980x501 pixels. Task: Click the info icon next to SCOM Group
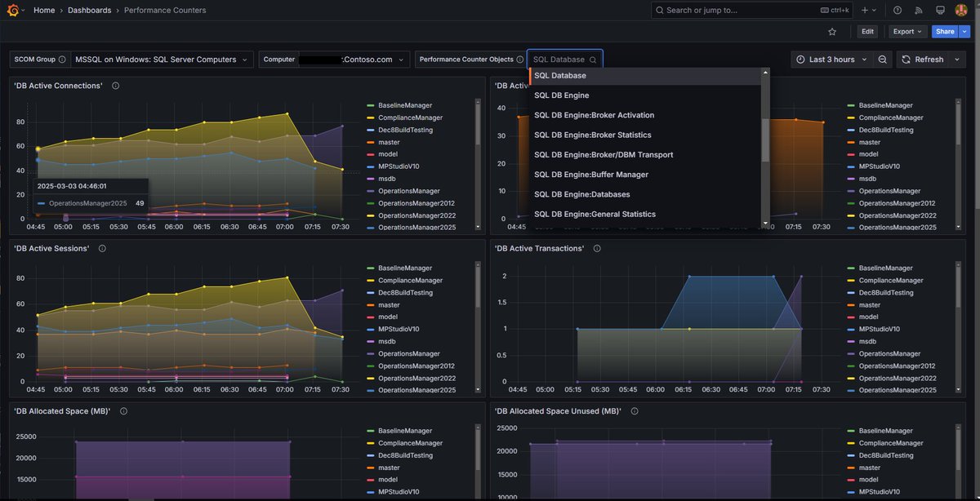62,60
